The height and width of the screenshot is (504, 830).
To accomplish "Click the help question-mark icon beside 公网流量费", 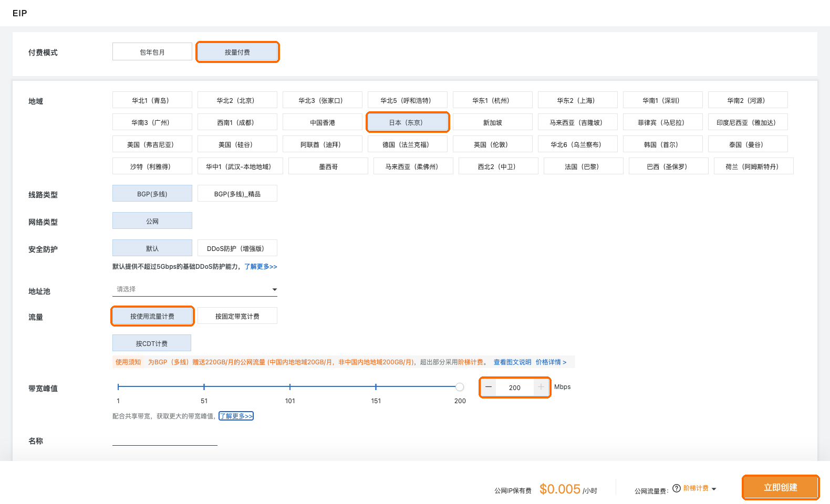I will [x=677, y=488].
